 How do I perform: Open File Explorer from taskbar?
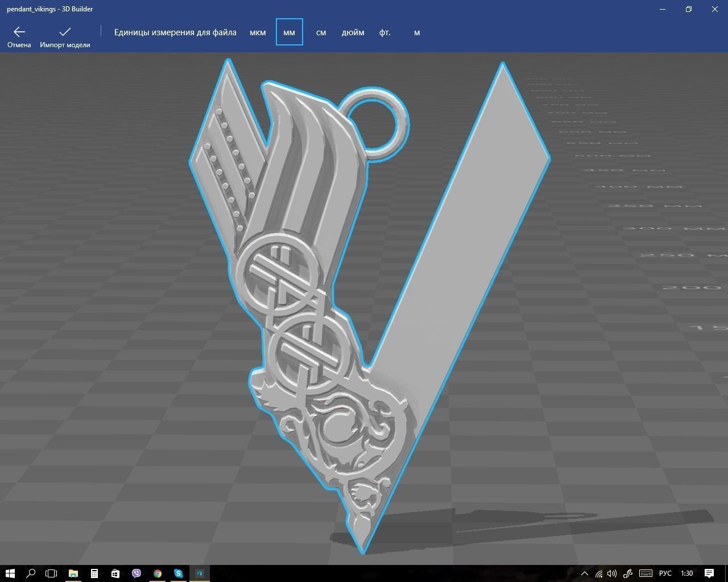[x=73, y=573]
